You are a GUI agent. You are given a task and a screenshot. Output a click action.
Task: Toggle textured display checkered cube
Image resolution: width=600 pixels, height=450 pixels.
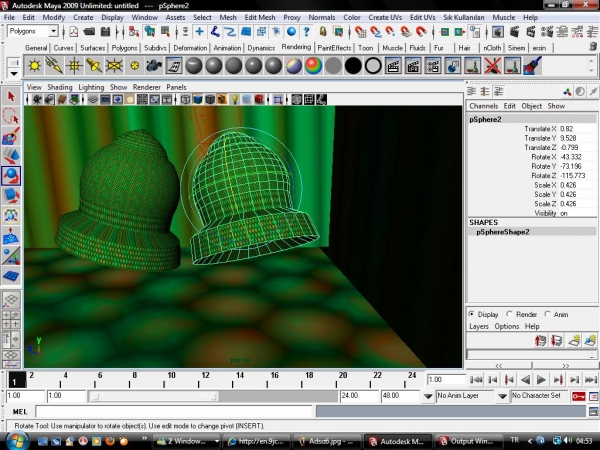(222, 100)
